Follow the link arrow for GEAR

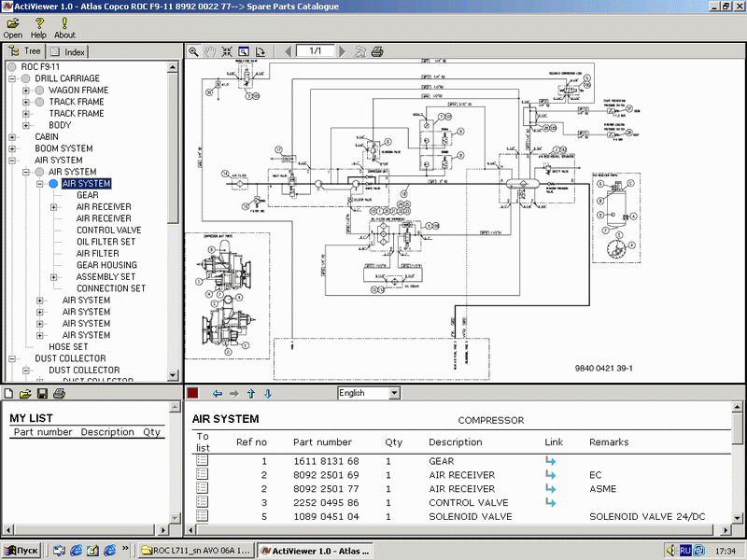click(x=550, y=461)
